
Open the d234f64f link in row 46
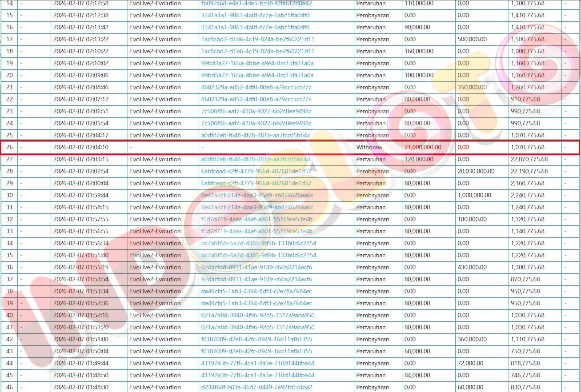(256, 387)
